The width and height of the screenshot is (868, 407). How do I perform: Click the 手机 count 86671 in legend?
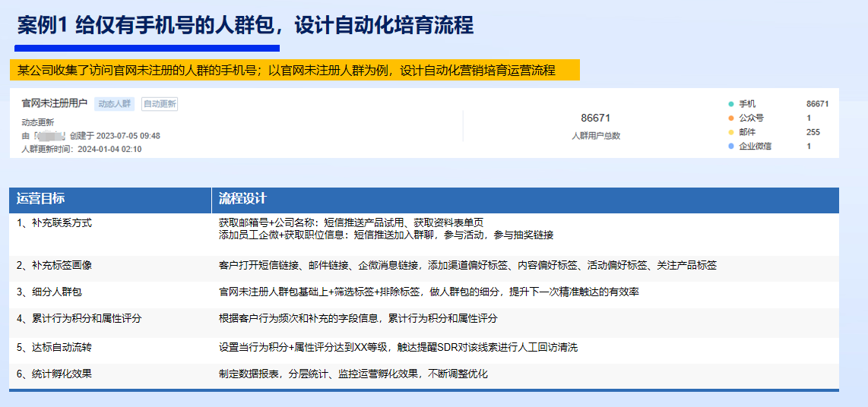click(x=818, y=104)
